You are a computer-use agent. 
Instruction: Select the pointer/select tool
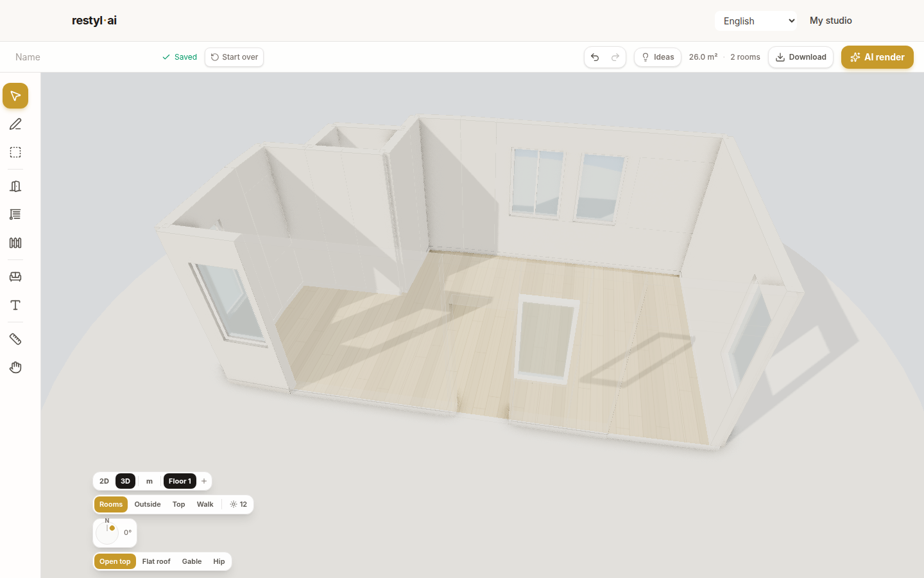15,96
